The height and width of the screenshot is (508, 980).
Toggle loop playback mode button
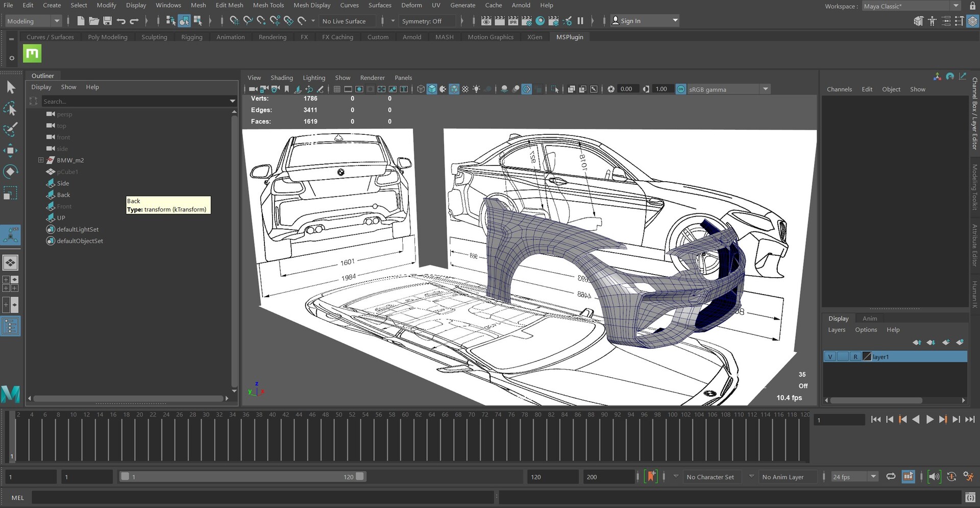click(891, 477)
